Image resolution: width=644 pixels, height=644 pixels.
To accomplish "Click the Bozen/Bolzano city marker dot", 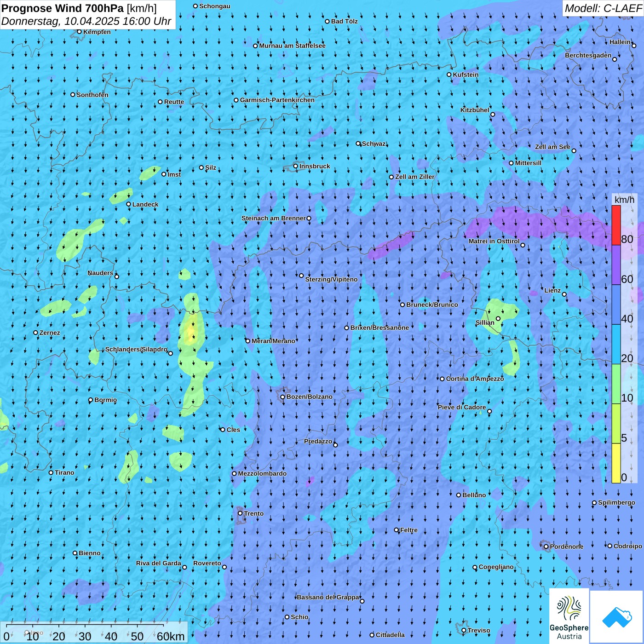I will pyautogui.click(x=282, y=397).
